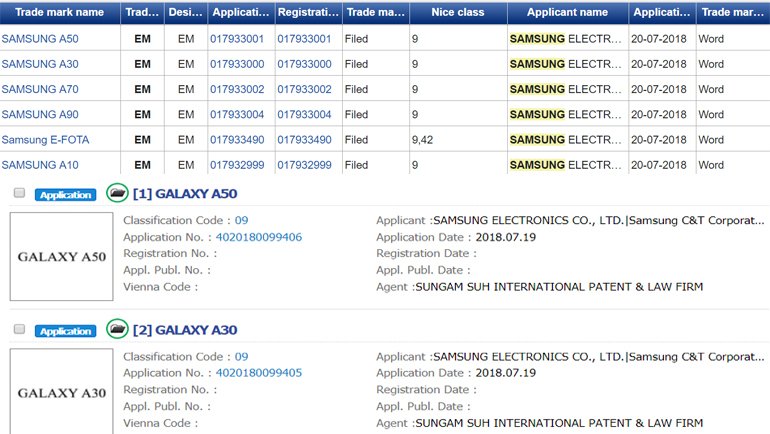770x434 pixels.
Task: Open registration number 017933490 for Samsung E-FOTA
Action: click(x=304, y=140)
